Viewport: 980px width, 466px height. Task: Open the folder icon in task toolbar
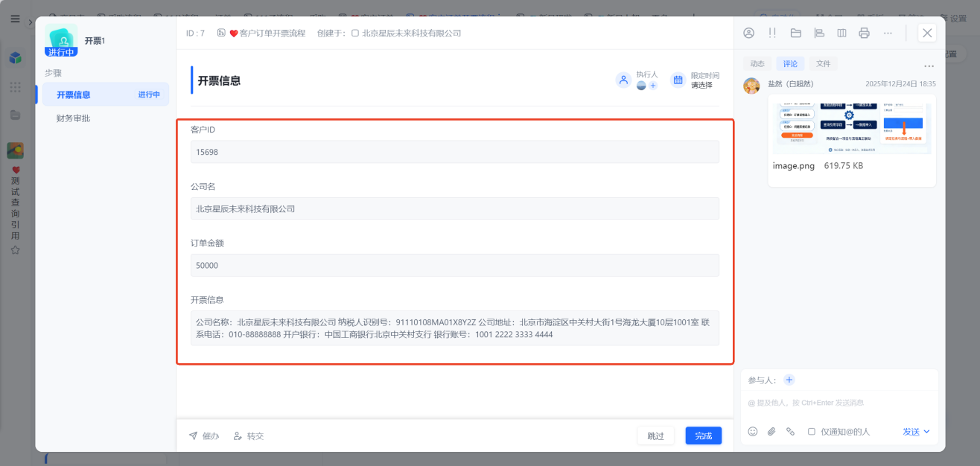(795, 33)
